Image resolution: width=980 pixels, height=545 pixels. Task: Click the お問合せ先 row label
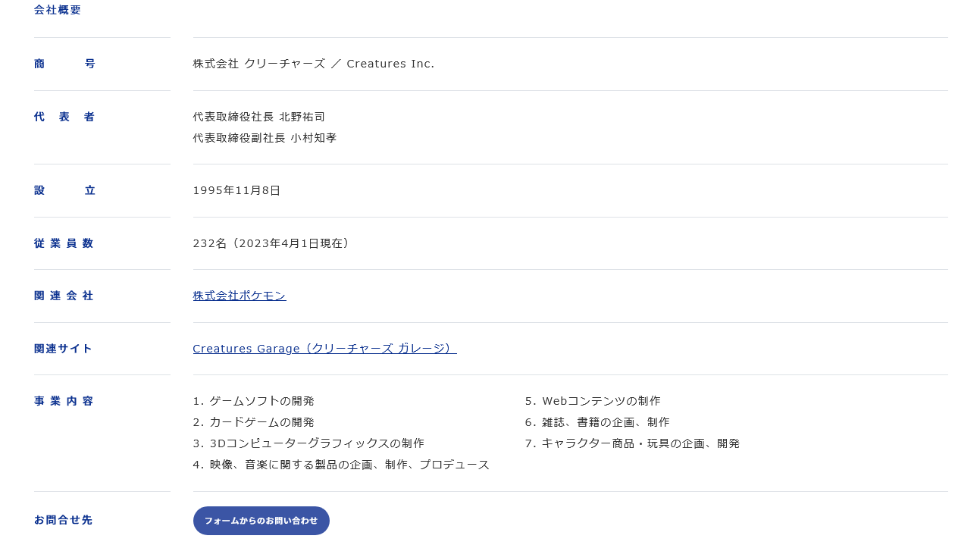(x=63, y=520)
